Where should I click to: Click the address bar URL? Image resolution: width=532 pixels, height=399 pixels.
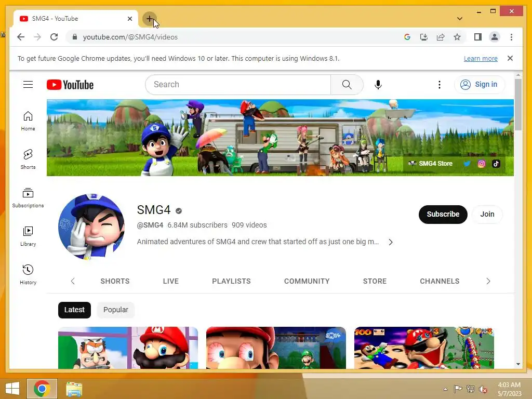tap(130, 37)
